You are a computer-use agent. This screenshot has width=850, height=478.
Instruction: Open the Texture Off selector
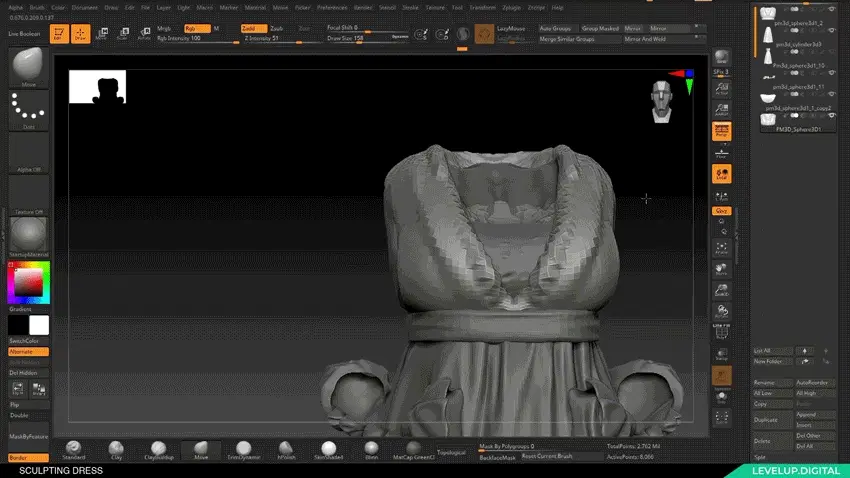[x=28, y=195]
